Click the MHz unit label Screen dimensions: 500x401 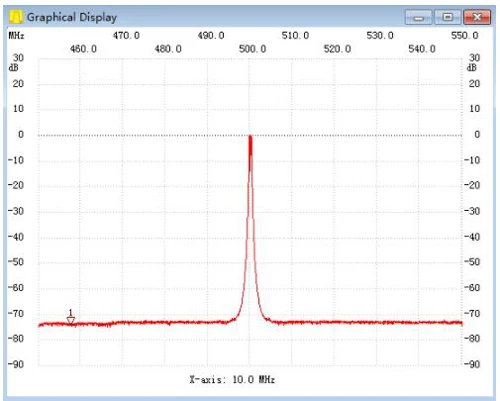16,35
